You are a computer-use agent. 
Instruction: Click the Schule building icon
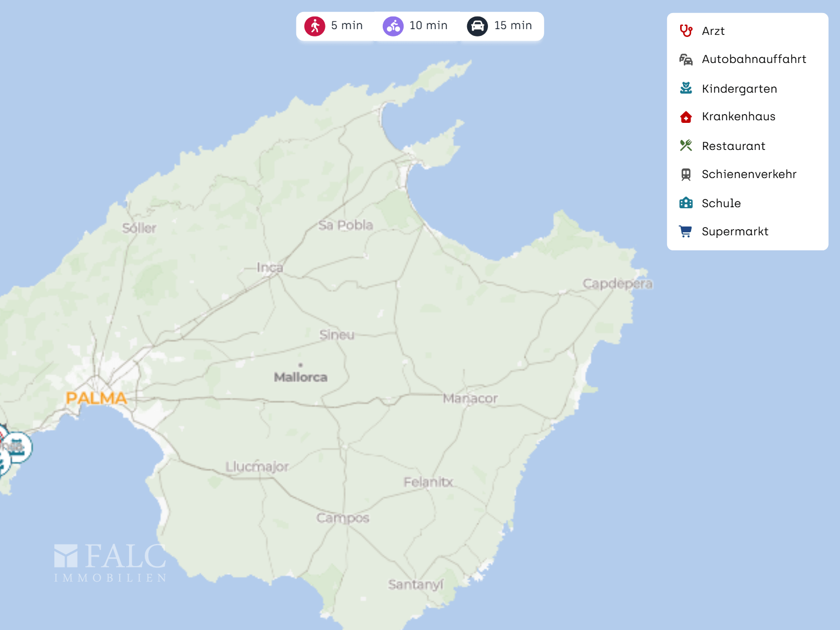pos(686,203)
